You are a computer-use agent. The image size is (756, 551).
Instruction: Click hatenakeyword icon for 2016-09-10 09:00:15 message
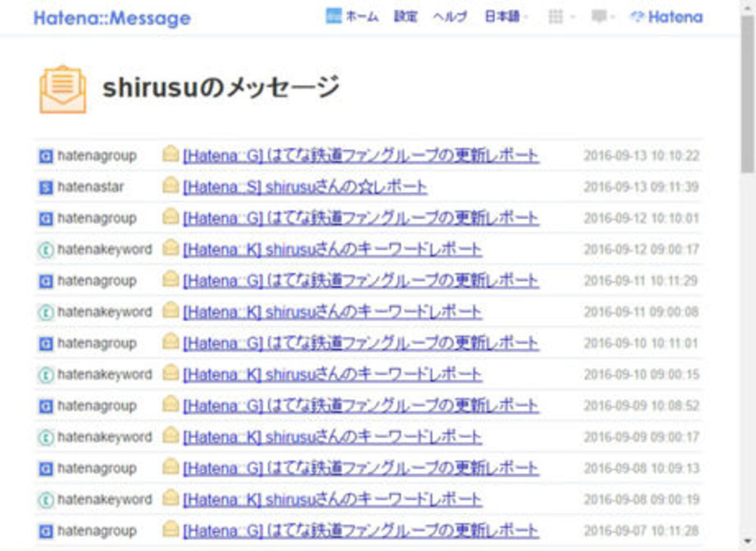(46, 375)
